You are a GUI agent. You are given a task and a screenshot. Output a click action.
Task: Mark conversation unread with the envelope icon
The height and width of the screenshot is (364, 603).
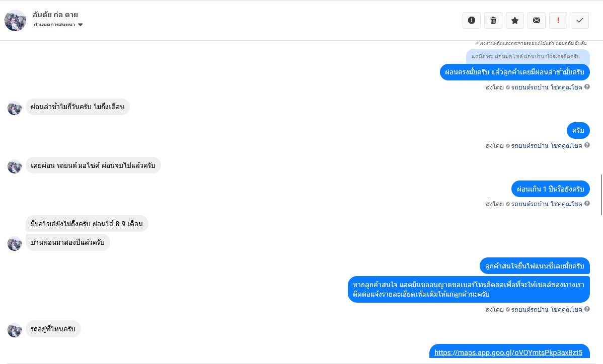537,20
